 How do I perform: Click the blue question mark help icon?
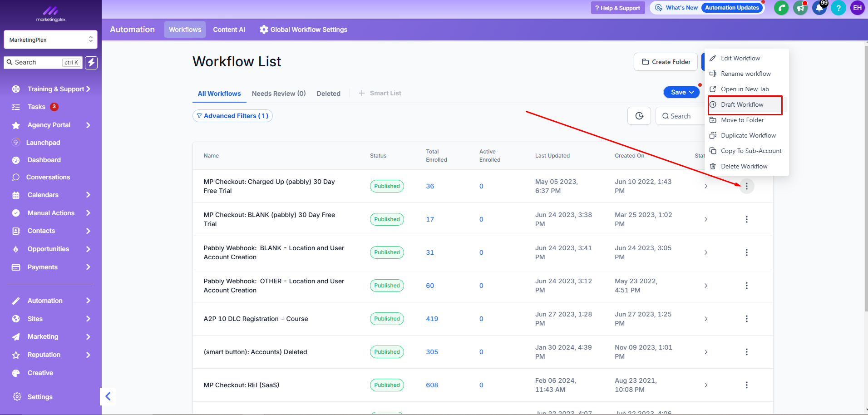coord(838,8)
